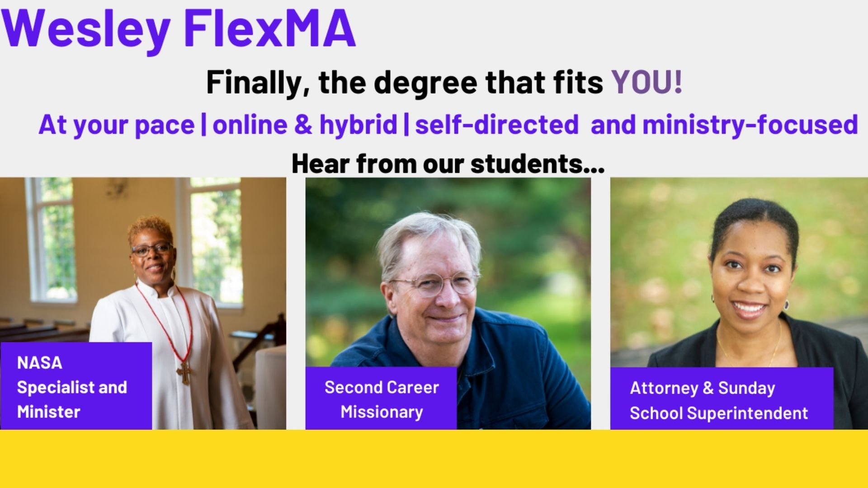
Task: Open the woman in black blazer photo
Action: [x=739, y=303]
